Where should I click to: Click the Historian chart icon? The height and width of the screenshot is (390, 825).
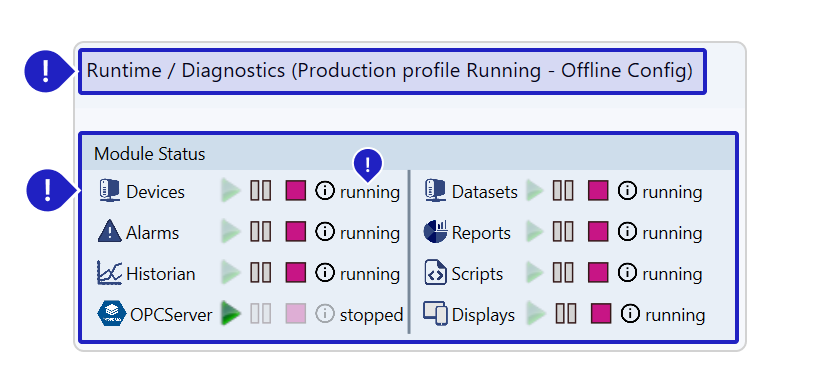(109, 273)
